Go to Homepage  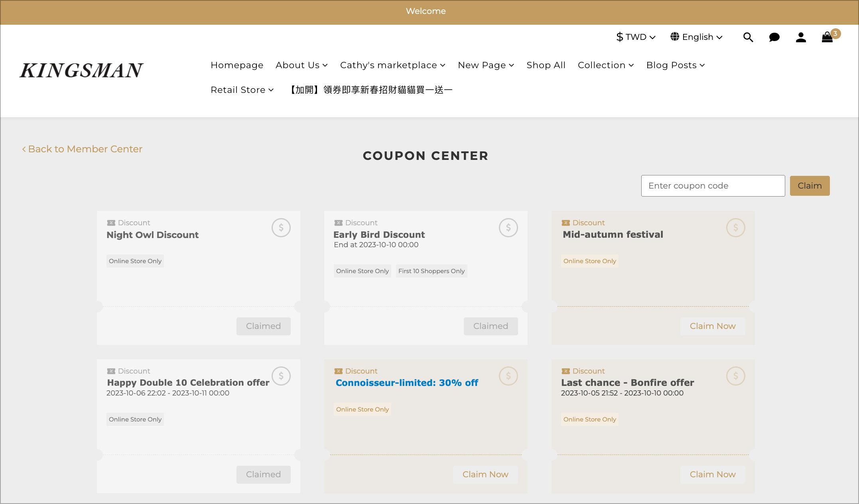point(237,65)
